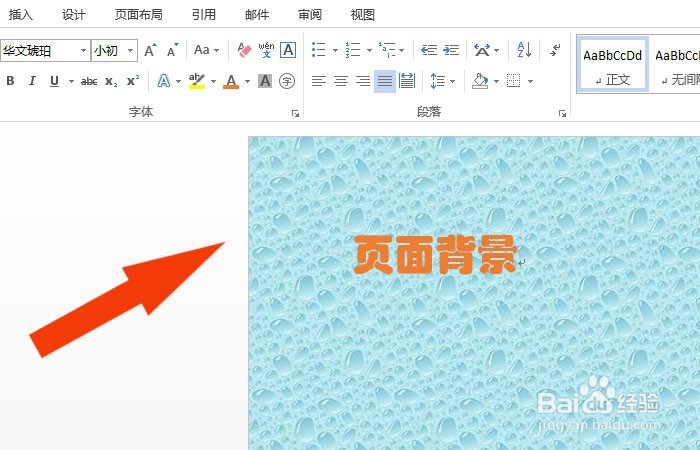Apply distributed alignment icon
700x450 pixels.
click(x=407, y=81)
